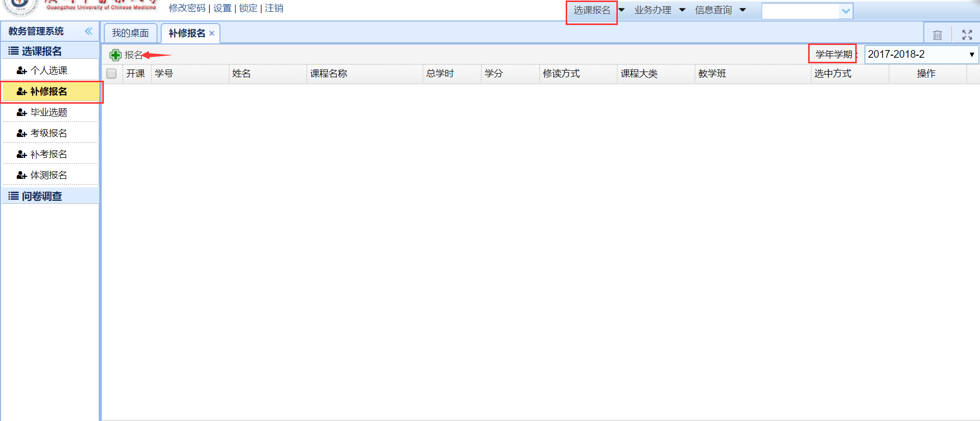Click the 注销 logout link
The height and width of the screenshot is (421, 980).
click(274, 8)
